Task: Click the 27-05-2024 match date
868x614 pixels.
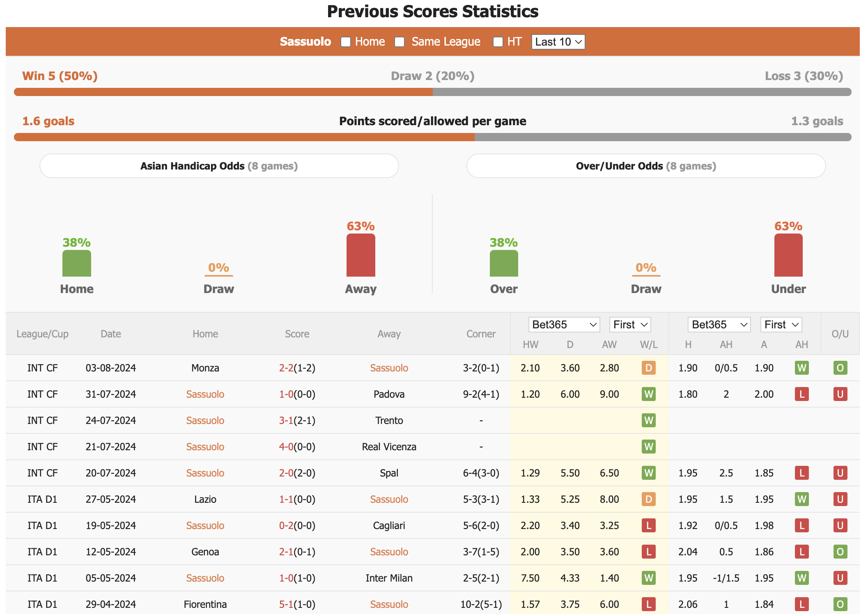Action: click(x=111, y=499)
